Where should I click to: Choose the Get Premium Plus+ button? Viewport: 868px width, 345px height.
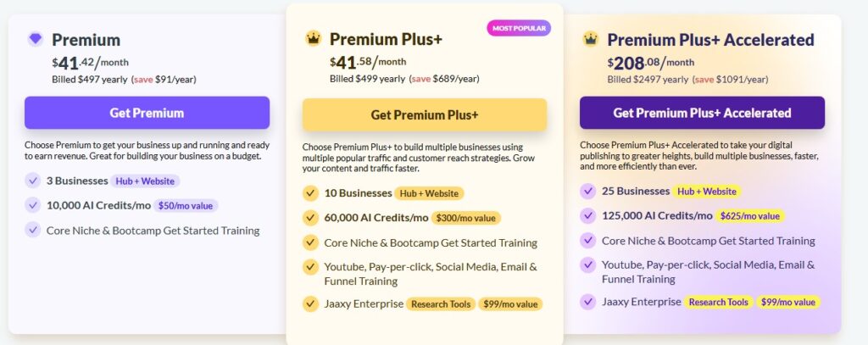coord(425,114)
